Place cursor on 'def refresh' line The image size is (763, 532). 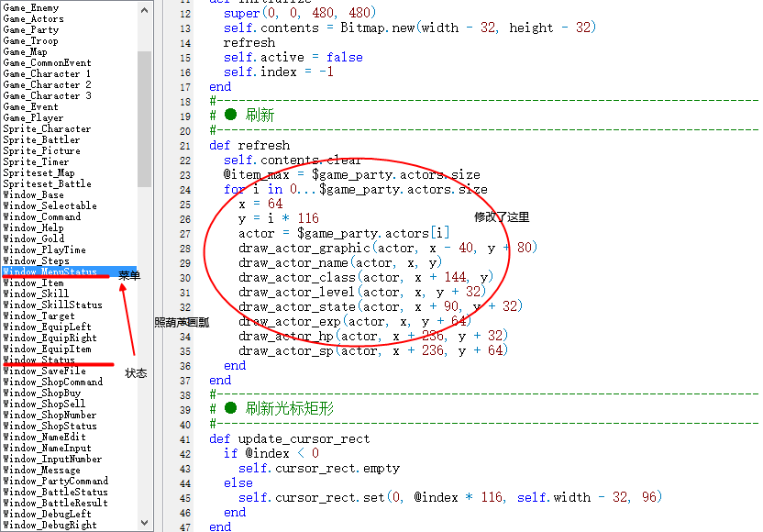pyautogui.click(x=249, y=146)
